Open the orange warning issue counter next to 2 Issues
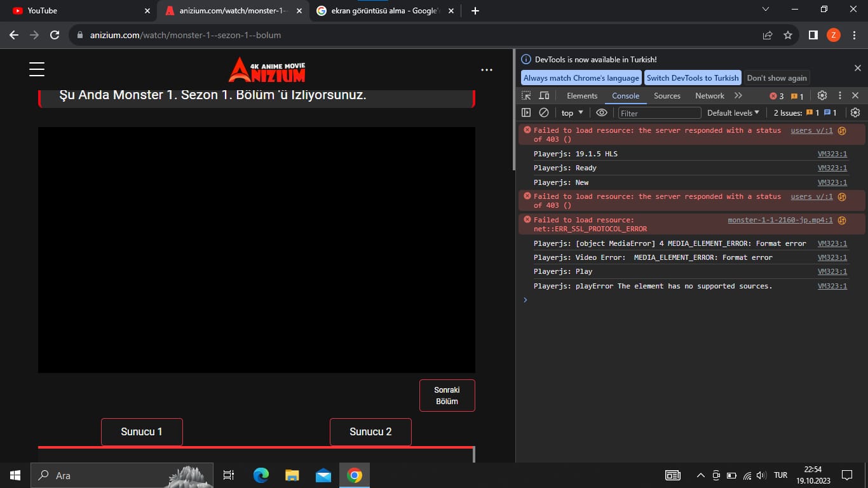Screen dimensions: 868x488 pyautogui.click(x=813, y=112)
